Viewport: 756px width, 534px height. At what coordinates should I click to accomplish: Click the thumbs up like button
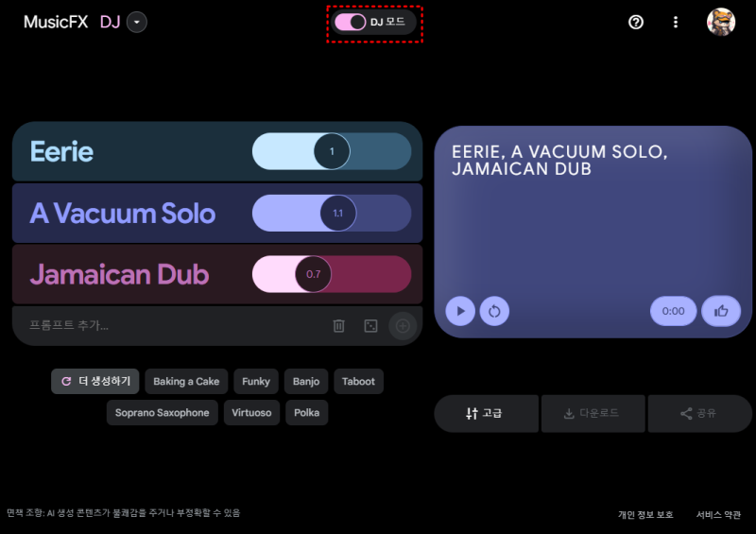click(721, 311)
